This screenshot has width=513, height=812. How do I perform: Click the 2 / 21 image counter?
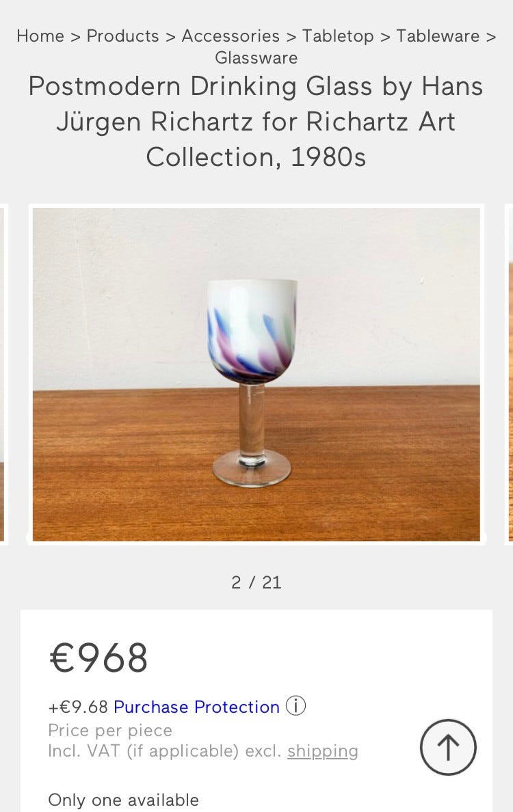click(x=256, y=582)
